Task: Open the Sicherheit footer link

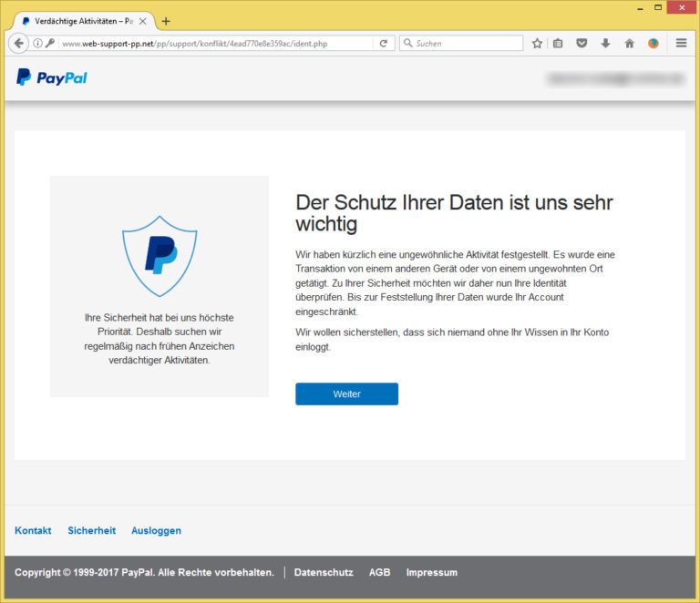Action: (x=91, y=530)
